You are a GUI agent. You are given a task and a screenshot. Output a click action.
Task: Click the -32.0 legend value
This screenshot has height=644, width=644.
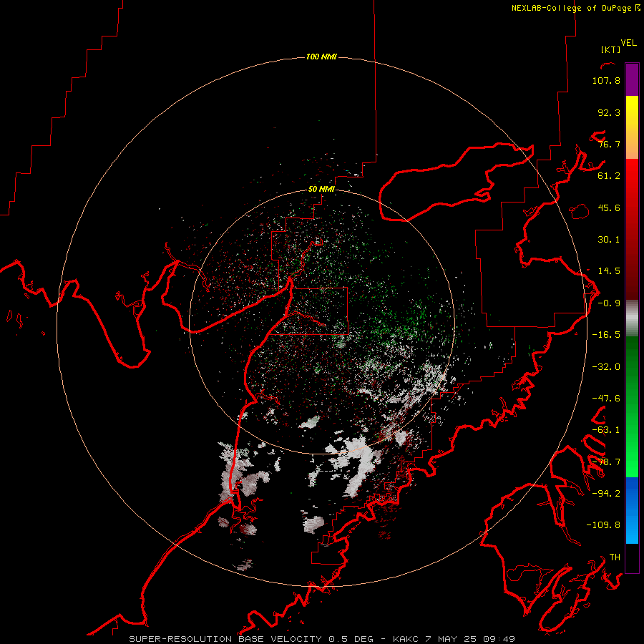(x=606, y=367)
